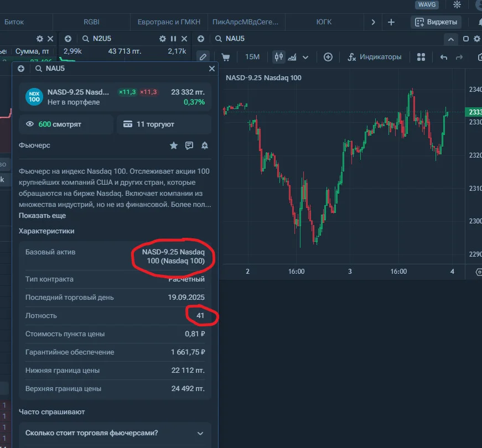Maximize the chart widget

click(466, 39)
